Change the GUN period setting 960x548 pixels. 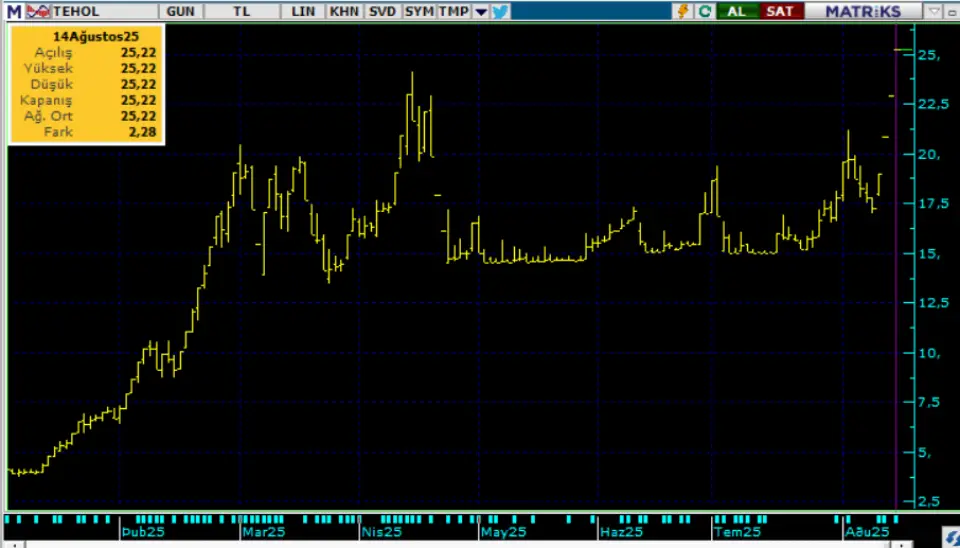[181, 11]
